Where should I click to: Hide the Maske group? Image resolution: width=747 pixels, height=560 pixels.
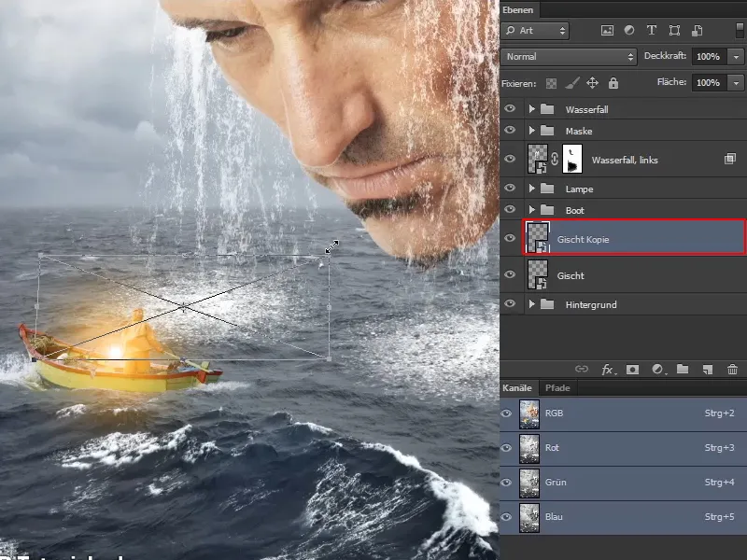[x=510, y=130]
